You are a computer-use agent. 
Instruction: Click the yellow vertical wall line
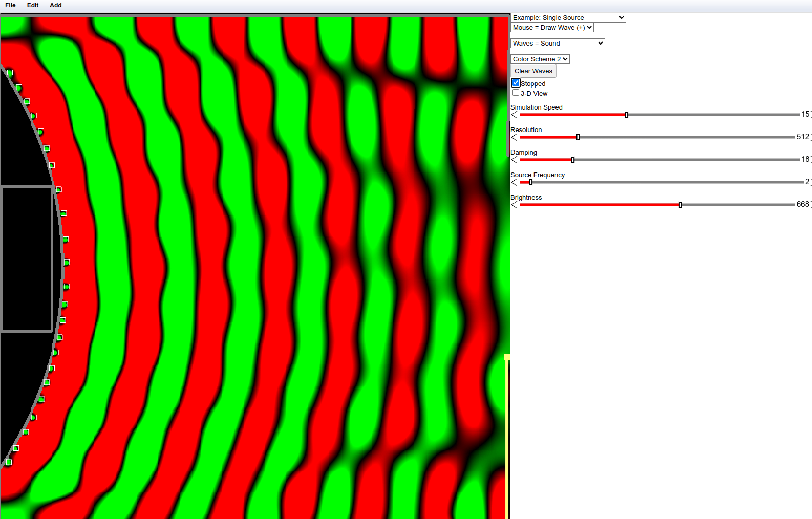(507, 440)
